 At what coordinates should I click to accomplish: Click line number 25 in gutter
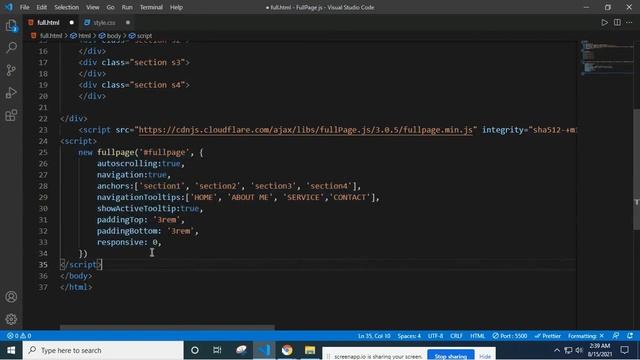(42, 152)
